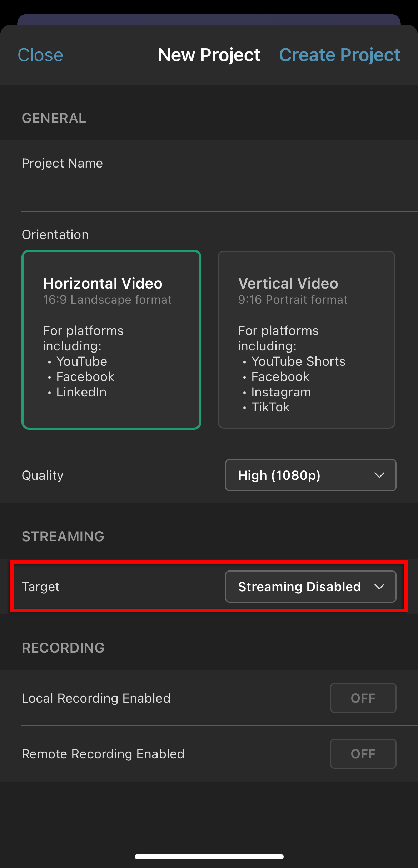This screenshot has width=418, height=868.
Task: Click the Local Recording Enabled label
Action: tap(96, 698)
